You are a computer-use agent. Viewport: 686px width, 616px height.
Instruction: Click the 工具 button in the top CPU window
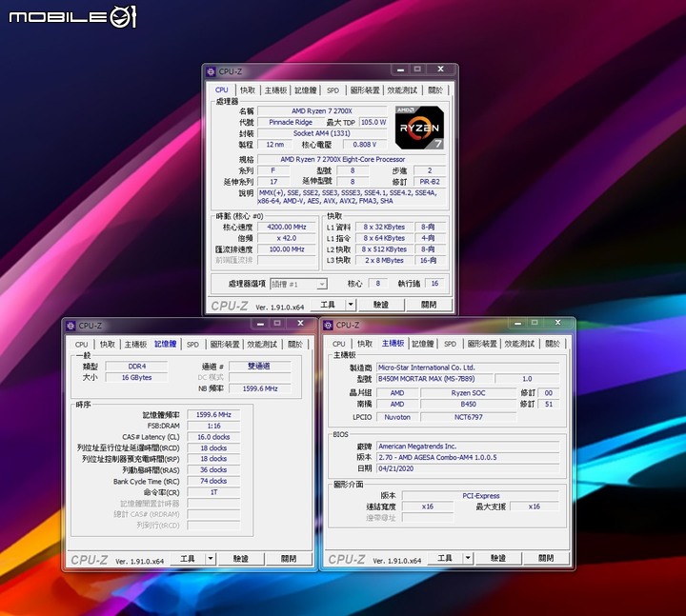328,305
